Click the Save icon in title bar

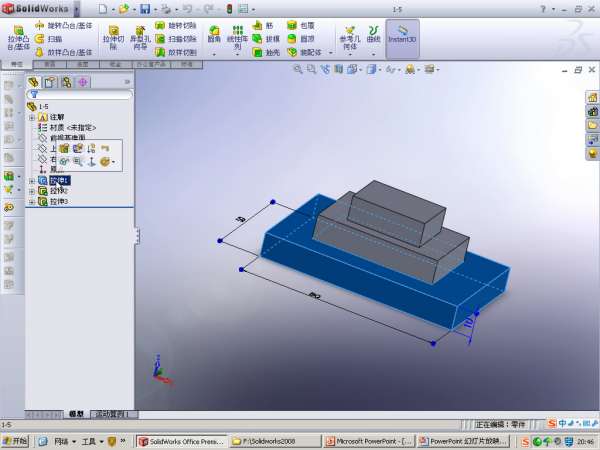[145, 9]
